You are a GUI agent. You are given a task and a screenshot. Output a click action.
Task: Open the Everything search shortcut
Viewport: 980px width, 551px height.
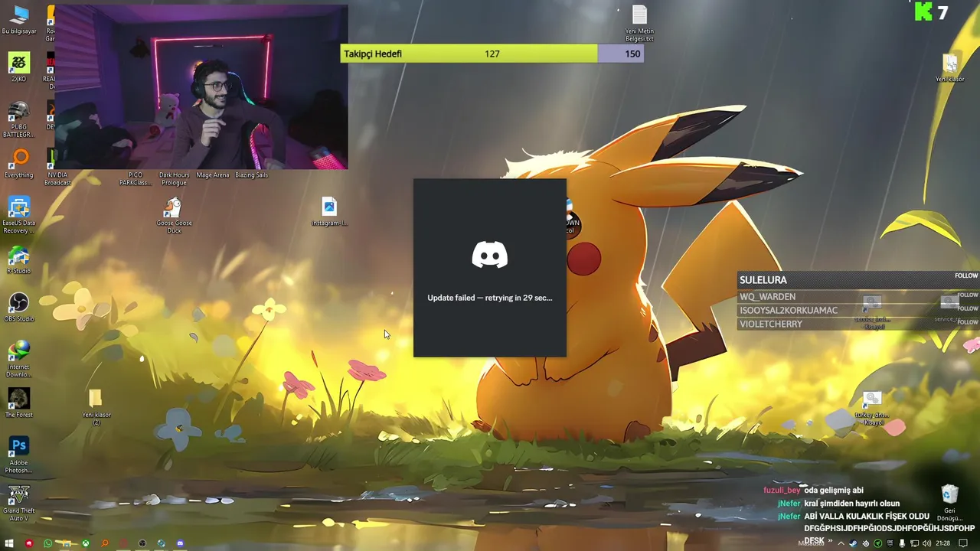(x=19, y=165)
